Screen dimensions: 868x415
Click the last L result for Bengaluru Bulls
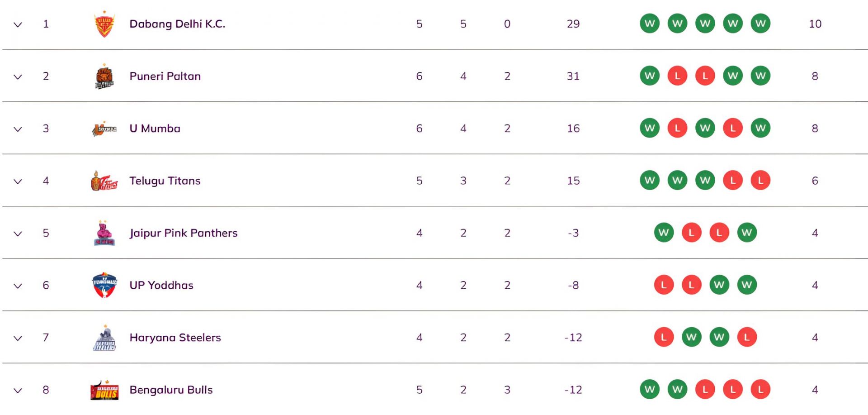pyautogui.click(x=761, y=388)
